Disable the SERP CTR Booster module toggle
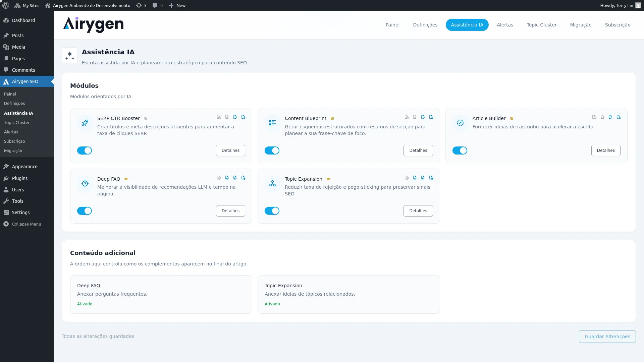644x362 pixels. 85,150
